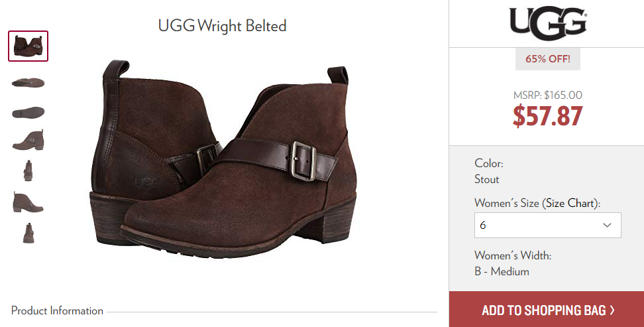This screenshot has height=327, width=644.
Task: Click the $57.87 sale price
Action: point(547,116)
